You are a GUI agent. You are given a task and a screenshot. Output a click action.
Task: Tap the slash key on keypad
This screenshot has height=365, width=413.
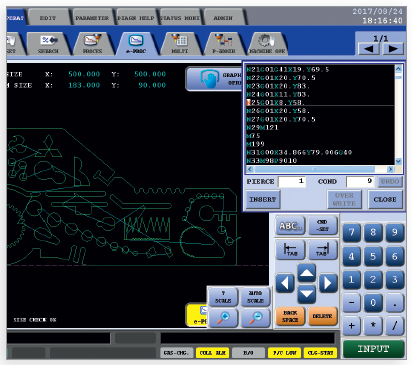tap(395, 326)
